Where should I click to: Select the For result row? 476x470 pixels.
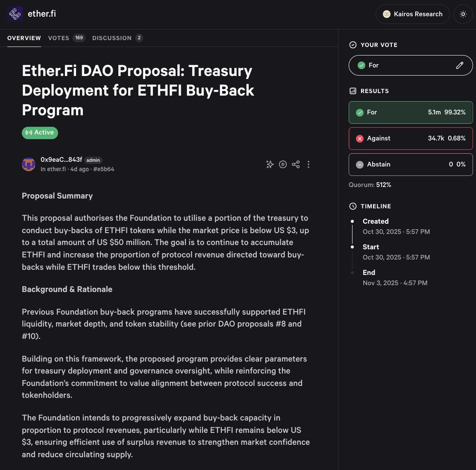tap(411, 113)
